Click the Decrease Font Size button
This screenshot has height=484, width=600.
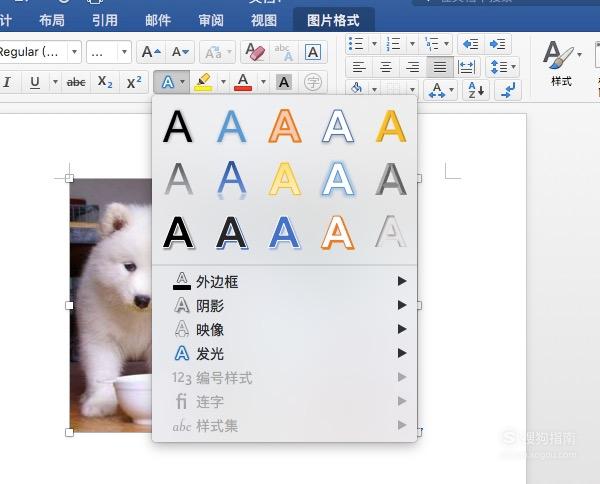point(180,52)
